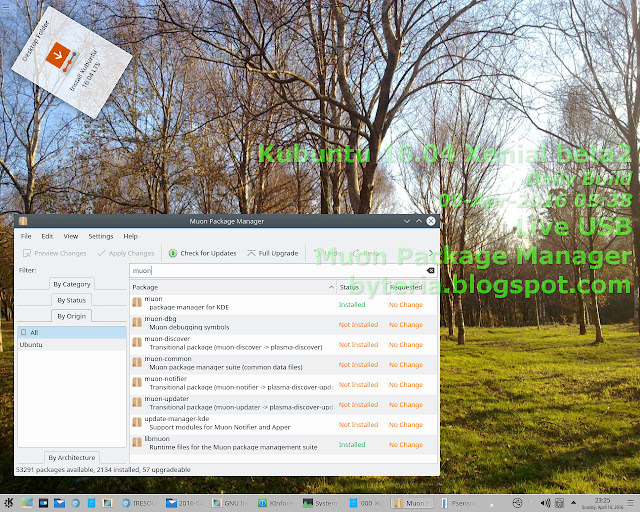Image resolution: width=640 pixels, height=512 pixels.
Task: Select the All origin filter entry
Action: tap(72, 332)
